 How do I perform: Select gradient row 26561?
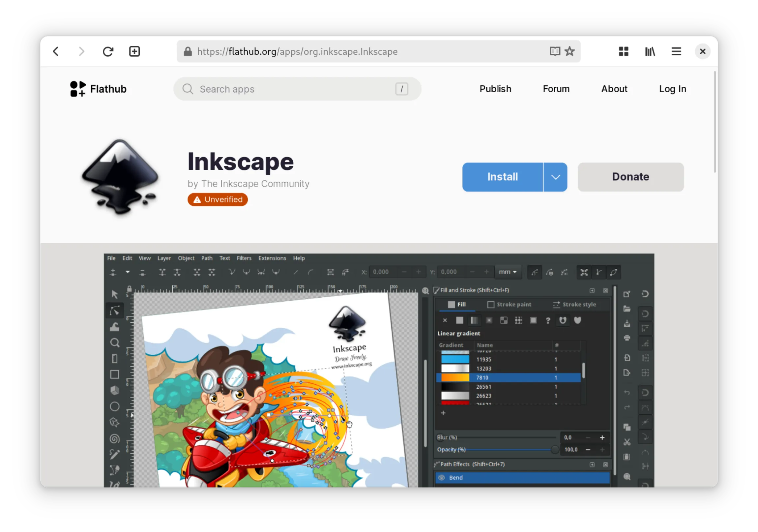pyautogui.click(x=509, y=387)
